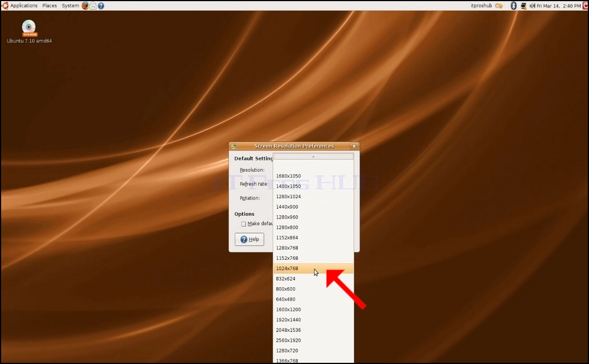Pick the 1600x1200 resolution entry
589x364 pixels.
tap(313, 310)
